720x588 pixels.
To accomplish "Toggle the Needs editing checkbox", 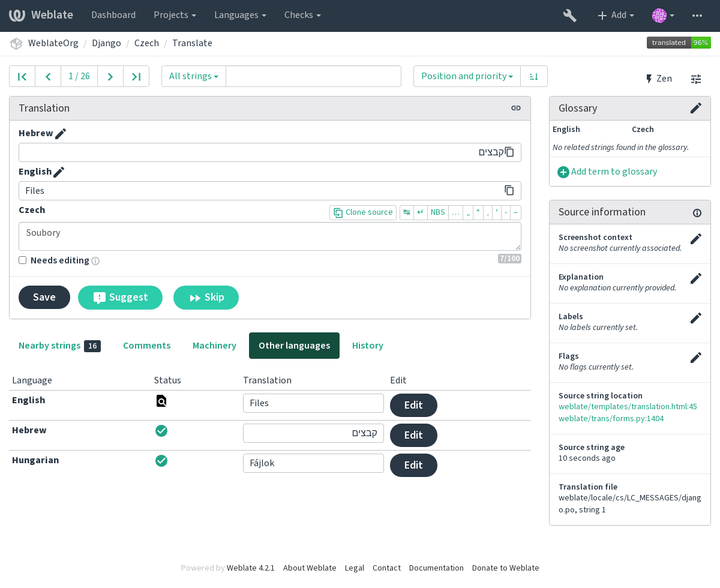I will click(22, 260).
